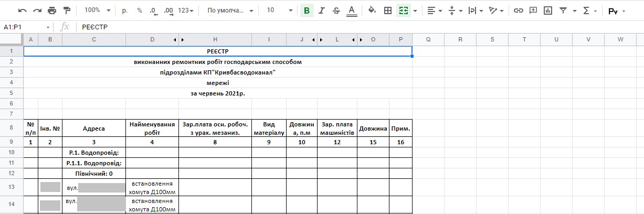Format selection as percent
Screen dimensions: 644x214
coord(139,10)
